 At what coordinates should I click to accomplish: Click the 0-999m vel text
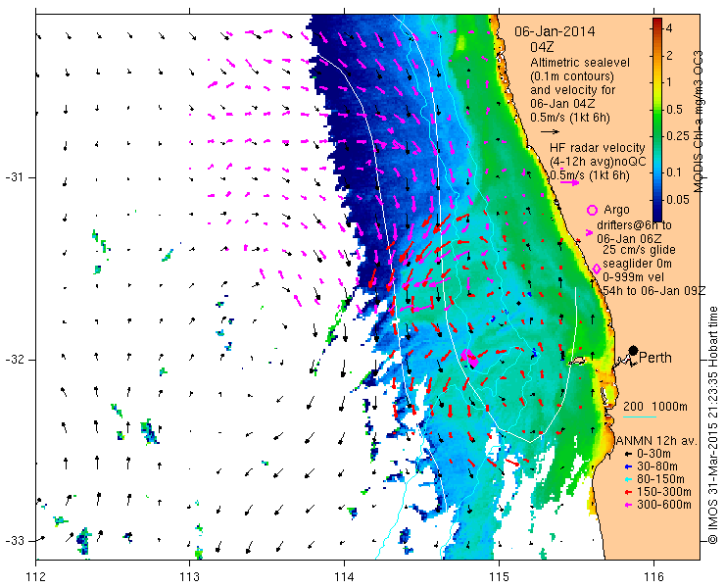coord(634,277)
